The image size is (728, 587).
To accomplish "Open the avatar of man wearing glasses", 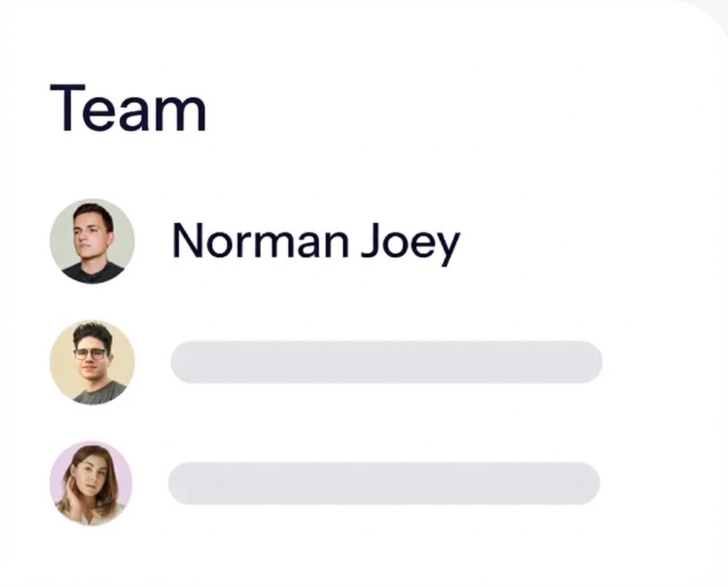I will pyautogui.click(x=92, y=362).
